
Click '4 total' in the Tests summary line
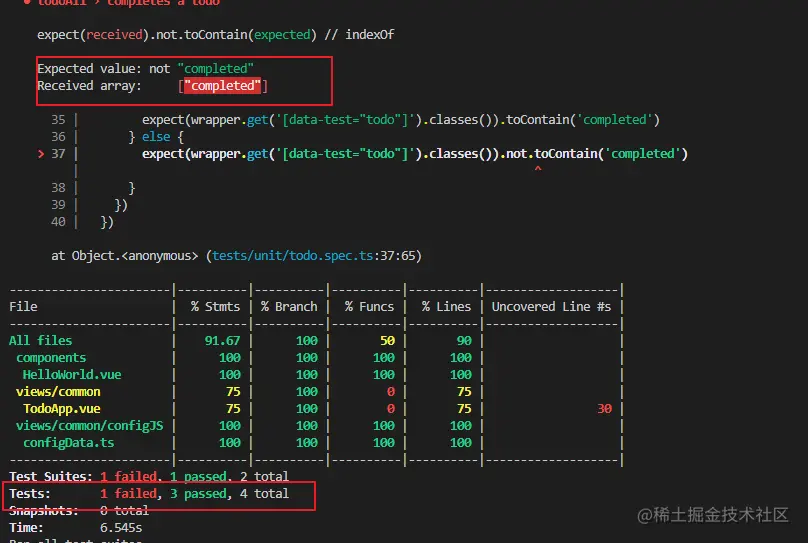[x=264, y=494]
